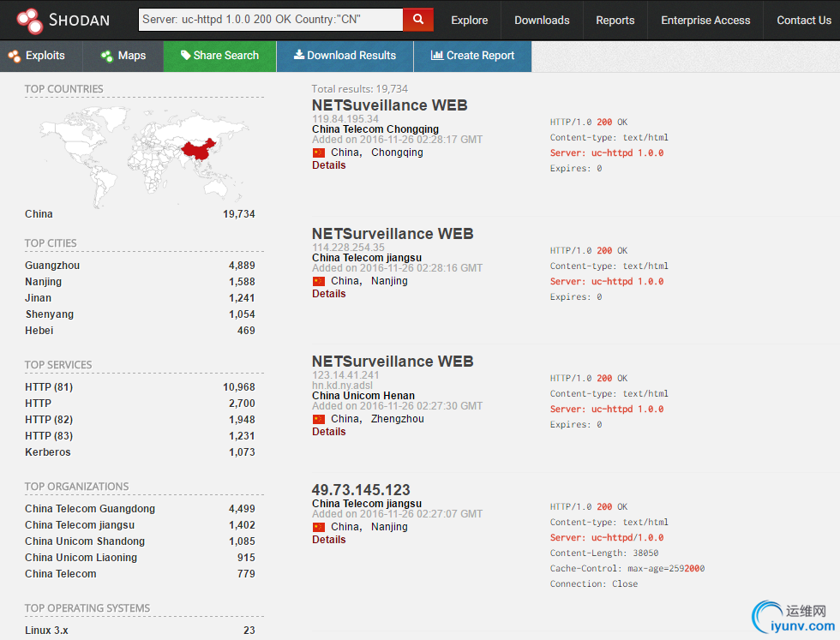
Task: Click the Chongqing city link
Action: click(x=397, y=153)
